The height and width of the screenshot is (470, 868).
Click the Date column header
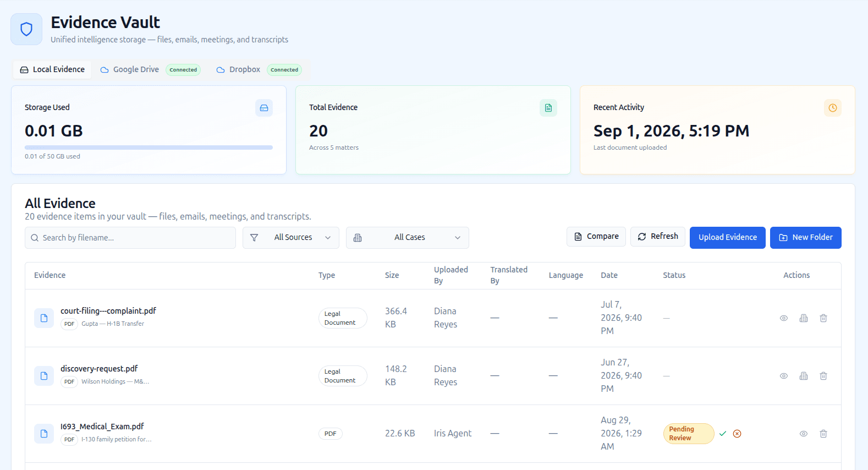(x=609, y=275)
